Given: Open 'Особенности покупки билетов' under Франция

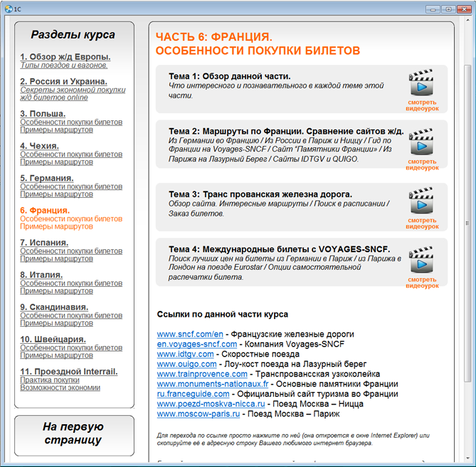Looking at the screenshot, I should [71, 219].
